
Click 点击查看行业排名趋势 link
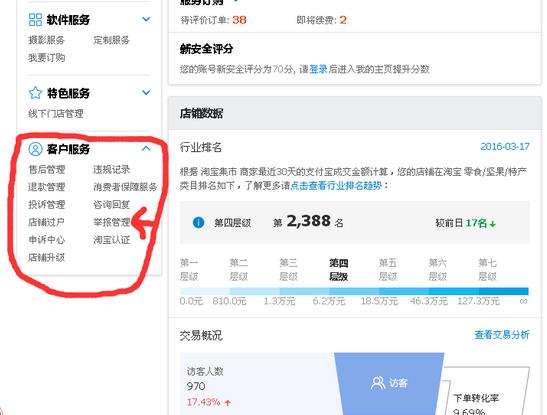[336, 185]
